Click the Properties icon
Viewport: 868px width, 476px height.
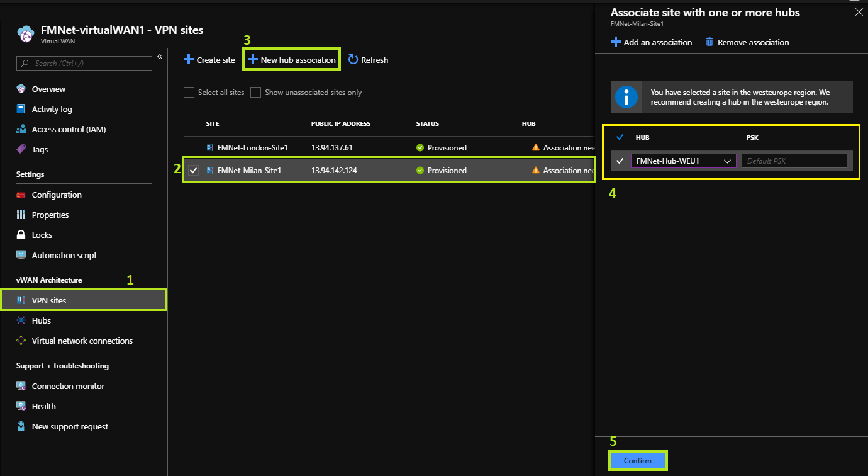tap(21, 215)
